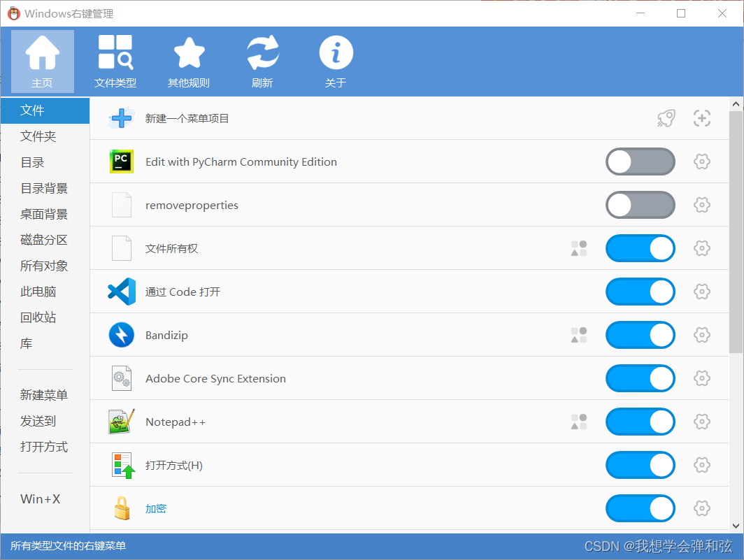Click the Windows右键管理 penguin title icon
Image resolution: width=744 pixels, height=560 pixels.
pos(14,13)
